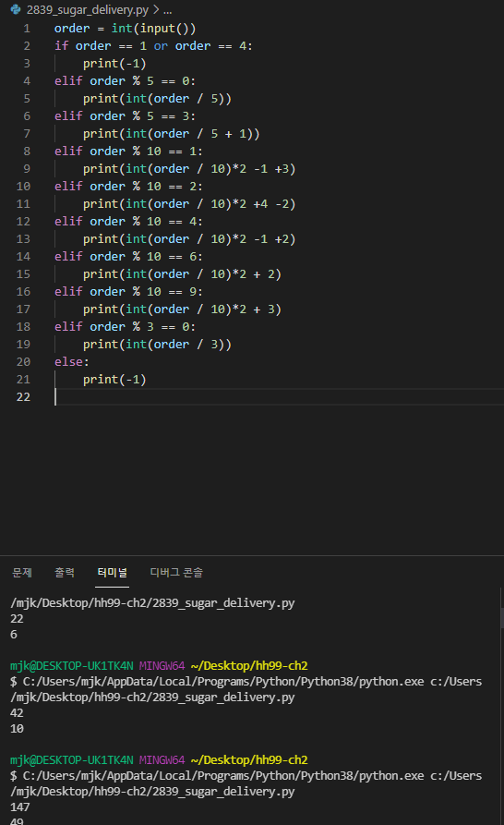Click the Python file icon in breadcrumb
504x825 pixels.
pyautogui.click(x=16, y=9)
